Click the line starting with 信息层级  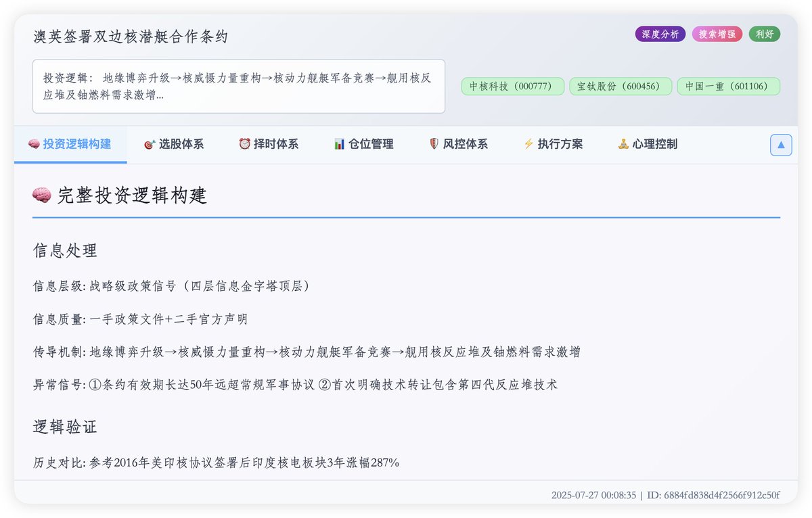point(171,287)
